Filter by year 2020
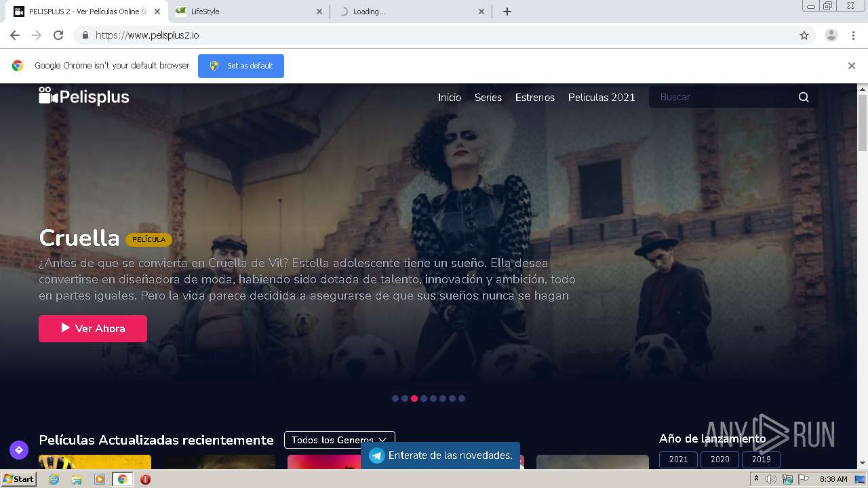 click(720, 460)
